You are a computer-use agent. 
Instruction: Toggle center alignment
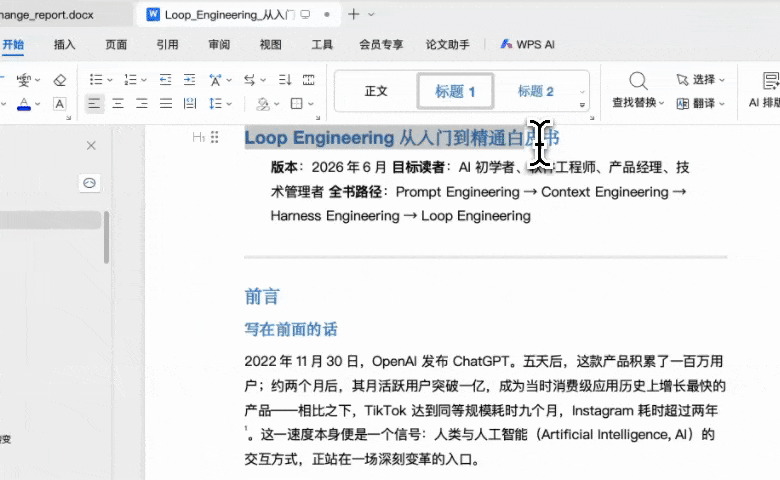pyautogui.click(x=118, y=103)
